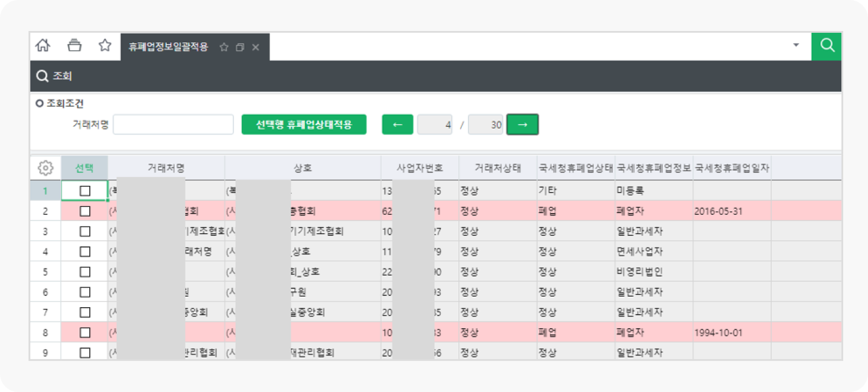Click 일반과세자 cell in row 3

click(x=654, y=232)
